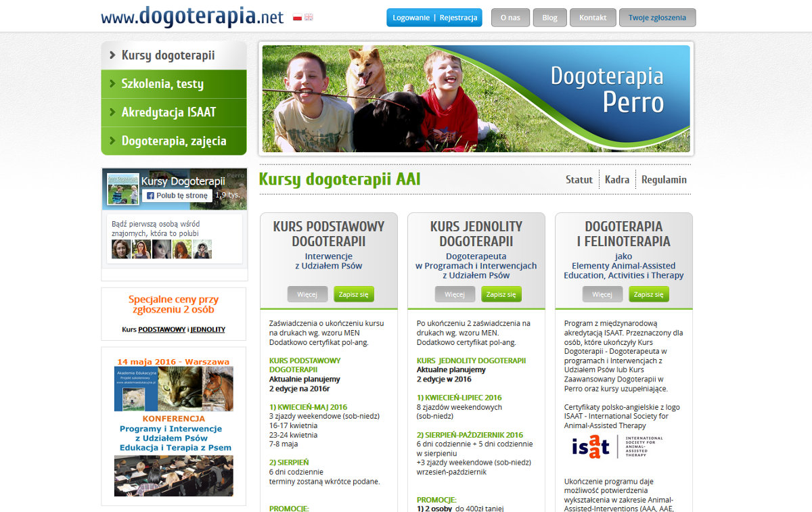
Task: Click Więcej under Kurs Jednolity
Action: pyautogui.click(x=455, y=294)
